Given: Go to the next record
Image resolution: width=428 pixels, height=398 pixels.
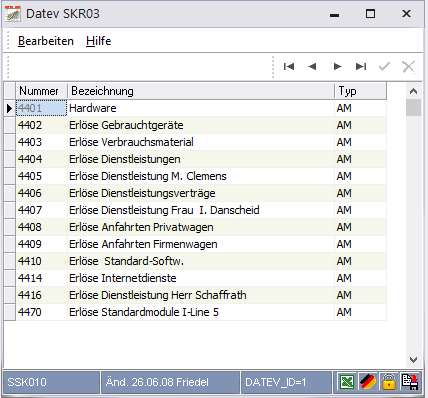Looking at the screenshot, I should 337,67.
